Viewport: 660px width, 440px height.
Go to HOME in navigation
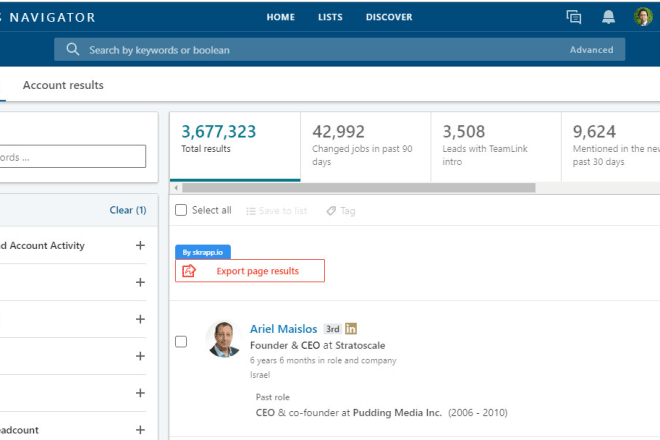tap(281, 17)
